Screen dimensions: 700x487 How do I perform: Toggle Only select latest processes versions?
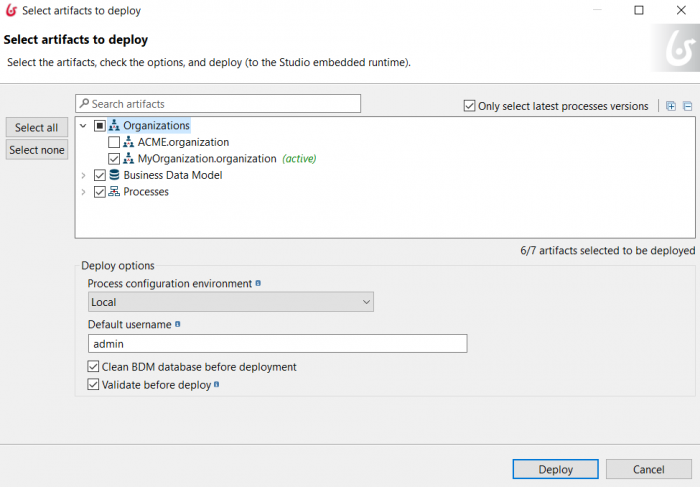469,106
